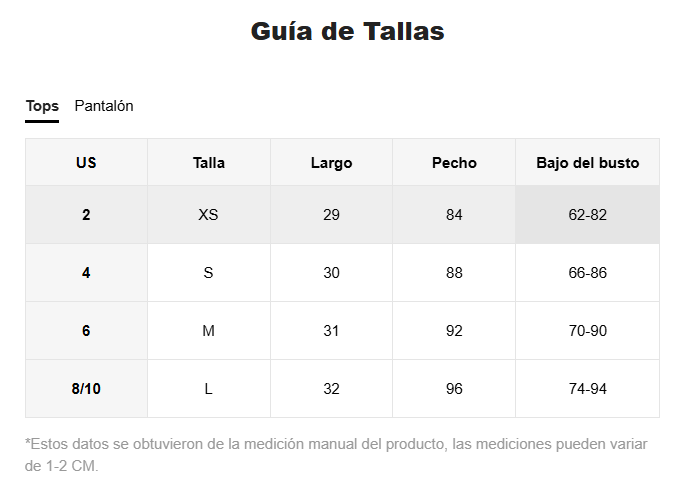The image size is (677, 478).
Task: Click the 74-94 bajo del busto value
Action: point(587,389)
